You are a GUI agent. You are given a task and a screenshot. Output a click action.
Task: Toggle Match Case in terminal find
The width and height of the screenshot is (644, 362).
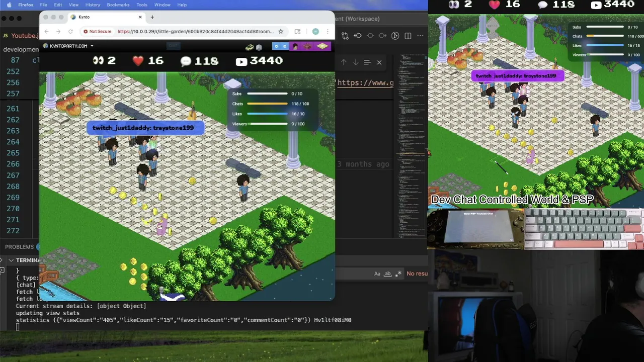[377, 274]
